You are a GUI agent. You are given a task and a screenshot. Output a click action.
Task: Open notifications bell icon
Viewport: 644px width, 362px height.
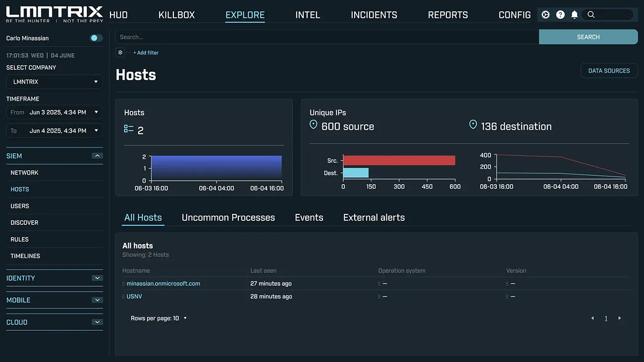(575, 15)
